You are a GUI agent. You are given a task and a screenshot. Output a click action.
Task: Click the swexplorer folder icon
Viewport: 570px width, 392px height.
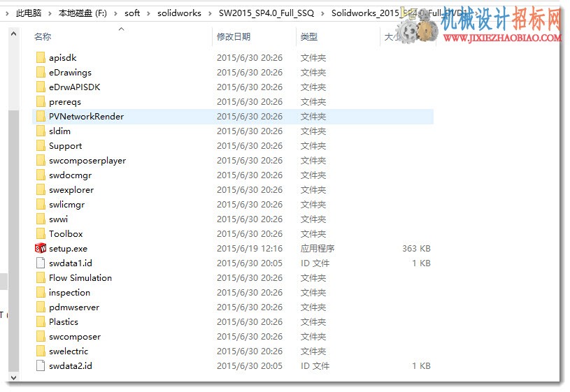pos(41,189)
